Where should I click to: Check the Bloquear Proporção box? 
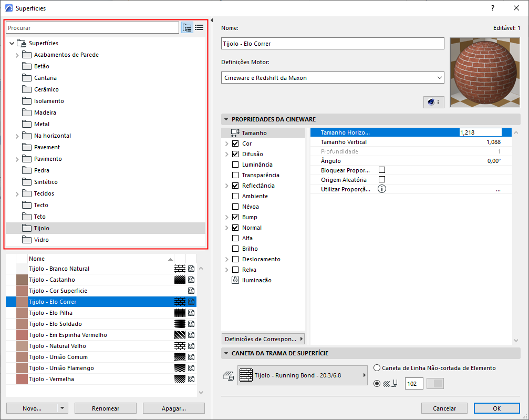(x=382, y=170)
